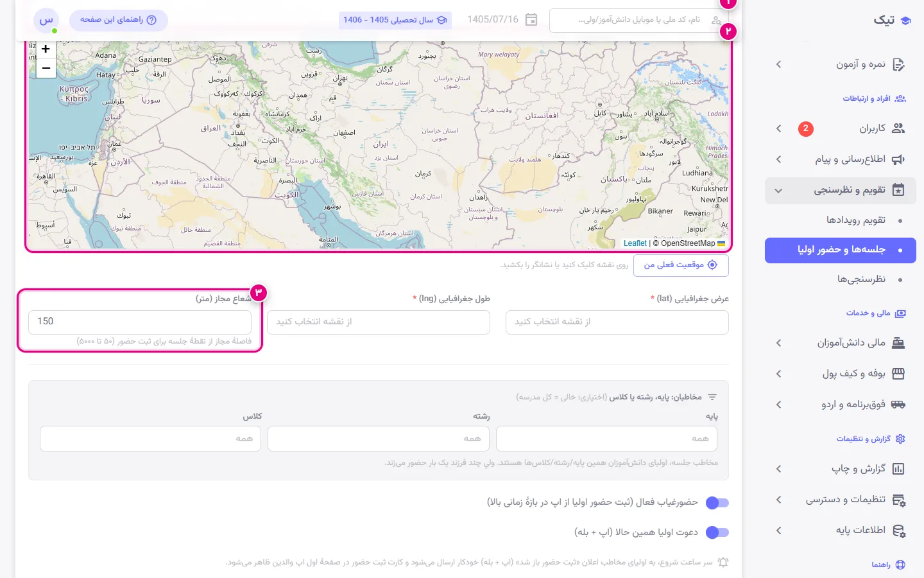The image size is (924, 578).
Task: Click the بوفه و کیف پول store icon
Action: pyautogui.click(x=898, y=374)
